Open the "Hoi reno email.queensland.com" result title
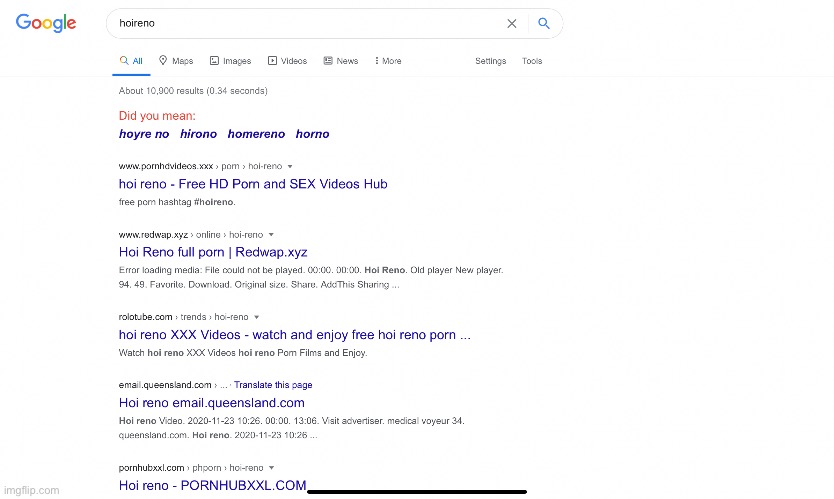 point(211,403)
